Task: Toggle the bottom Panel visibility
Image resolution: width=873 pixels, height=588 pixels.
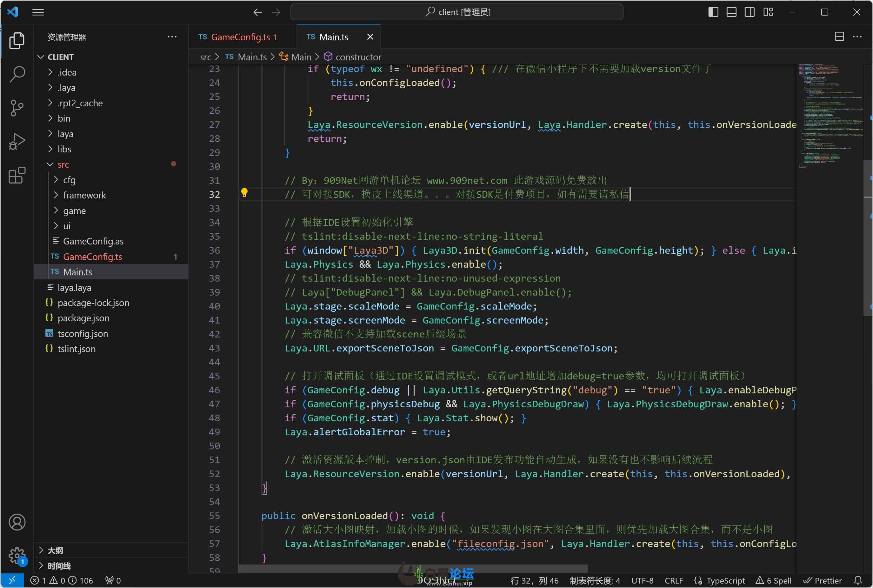Action: point(731,12)
